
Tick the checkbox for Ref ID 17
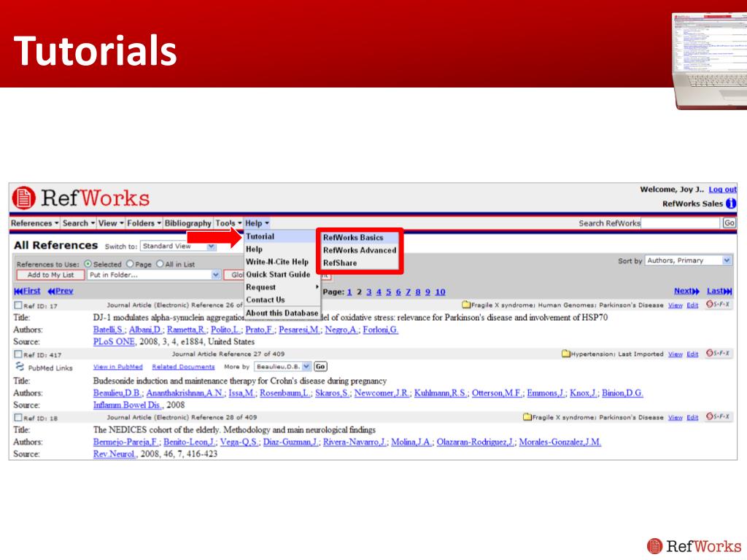point(18,306)
